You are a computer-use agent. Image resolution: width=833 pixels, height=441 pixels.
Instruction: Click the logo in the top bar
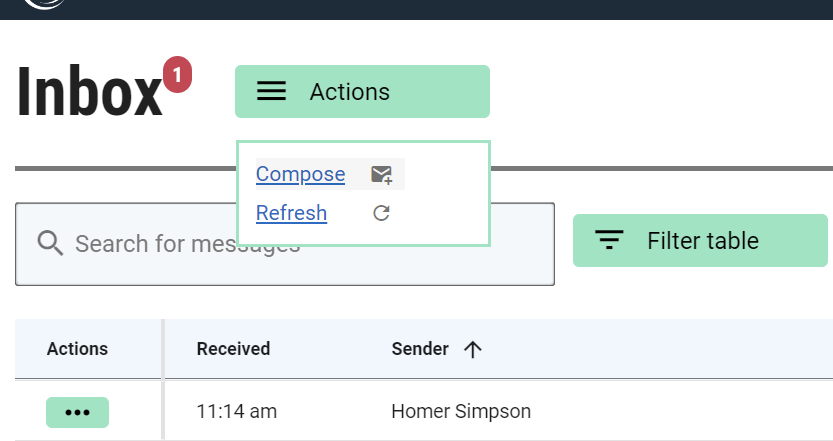click(x=45, y=4)
